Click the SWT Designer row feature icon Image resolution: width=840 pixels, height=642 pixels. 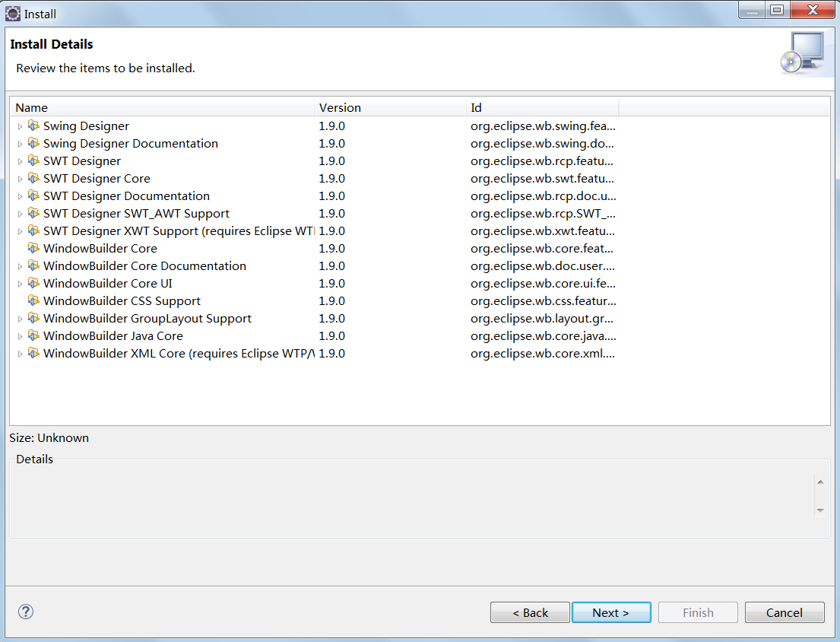(x=33, y=160)
